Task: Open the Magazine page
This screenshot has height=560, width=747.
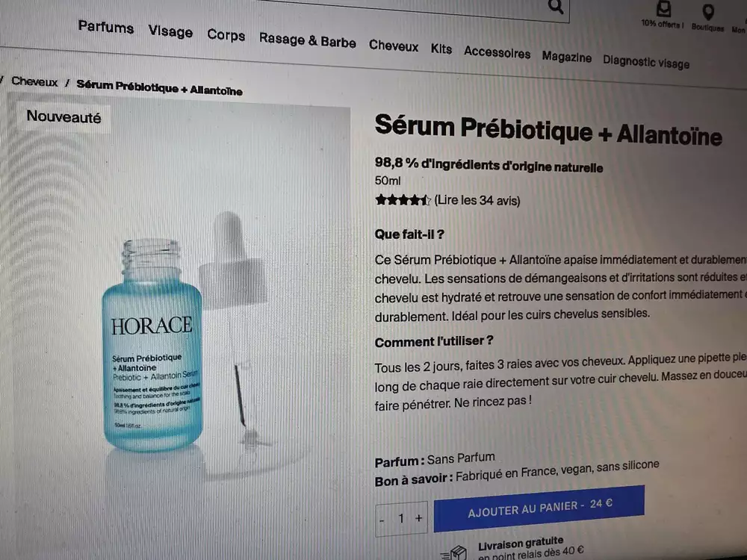Action: (566, 57)
